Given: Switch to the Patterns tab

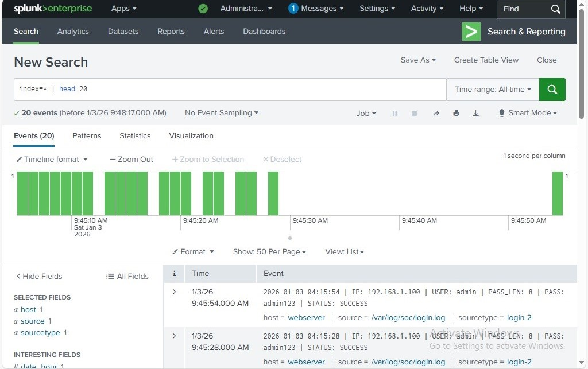Looking at the screenshot, I should click(87, 135).
